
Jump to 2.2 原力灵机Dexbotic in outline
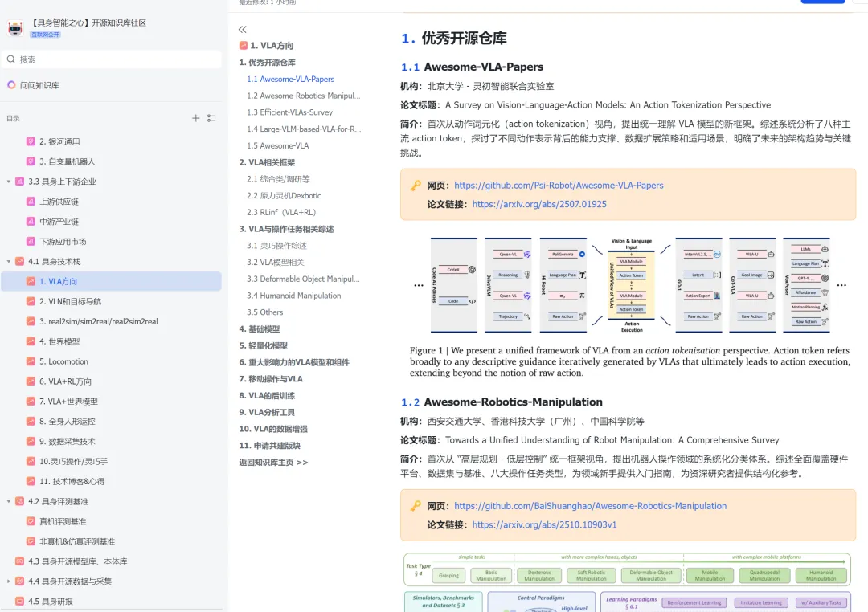(x=284, y=195)
